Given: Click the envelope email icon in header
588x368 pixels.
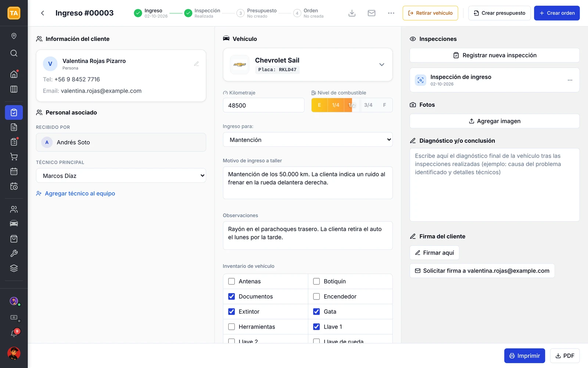Looking at the screenshot, I should (372, 13).
